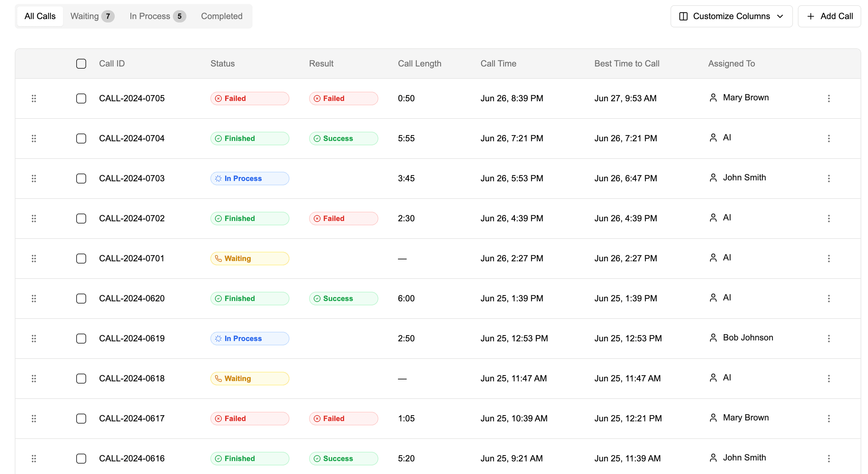Click the In Process status badge for CALL-2024-0703

tap(250, 178)
